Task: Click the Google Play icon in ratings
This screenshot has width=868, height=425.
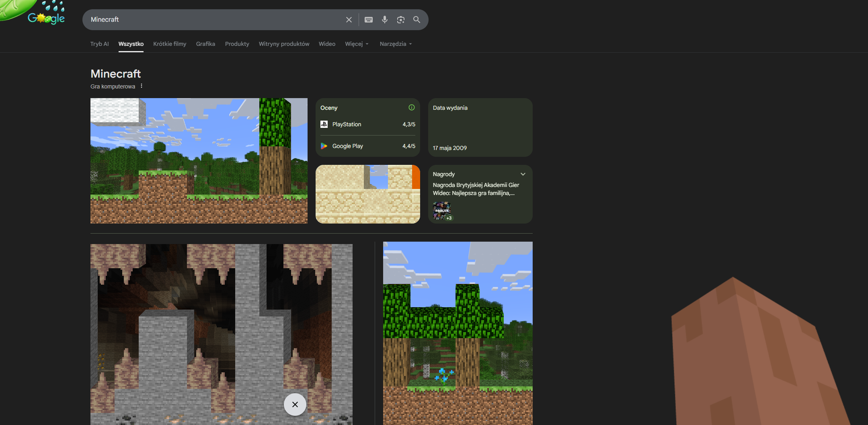Action: click(x=324, y=146)
